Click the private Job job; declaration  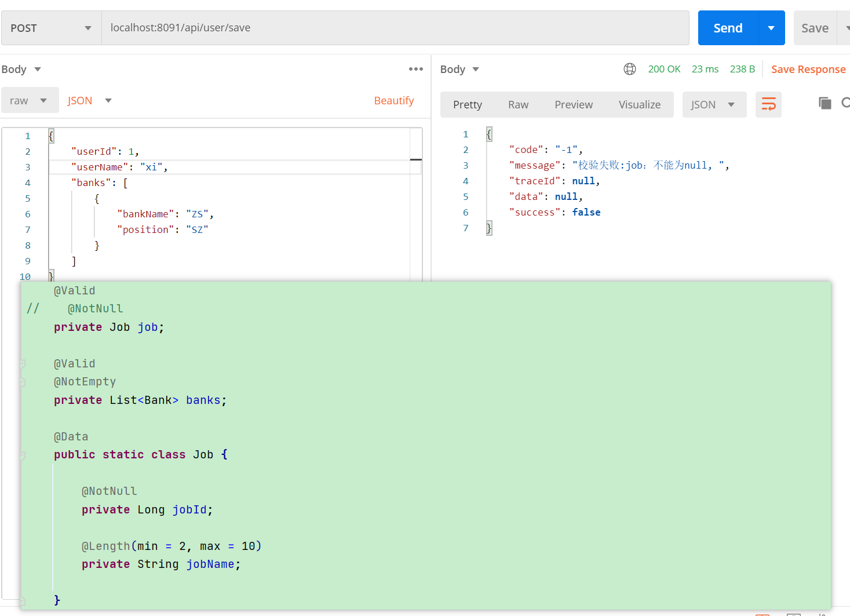point(109,327)
